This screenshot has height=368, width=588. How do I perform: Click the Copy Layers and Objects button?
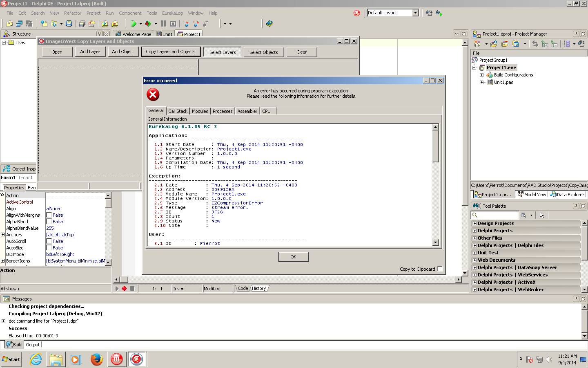pyautogui.click(x=171, y=52)
